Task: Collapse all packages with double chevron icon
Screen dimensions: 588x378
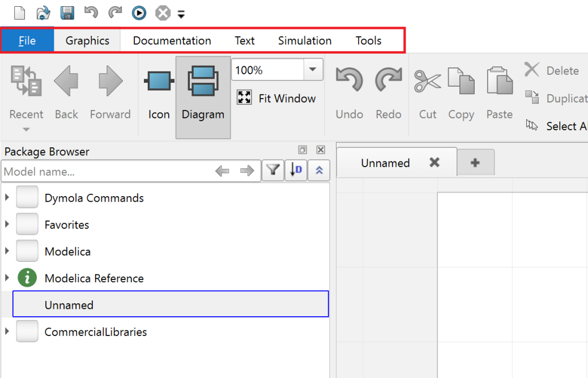Action: [319, 171]
